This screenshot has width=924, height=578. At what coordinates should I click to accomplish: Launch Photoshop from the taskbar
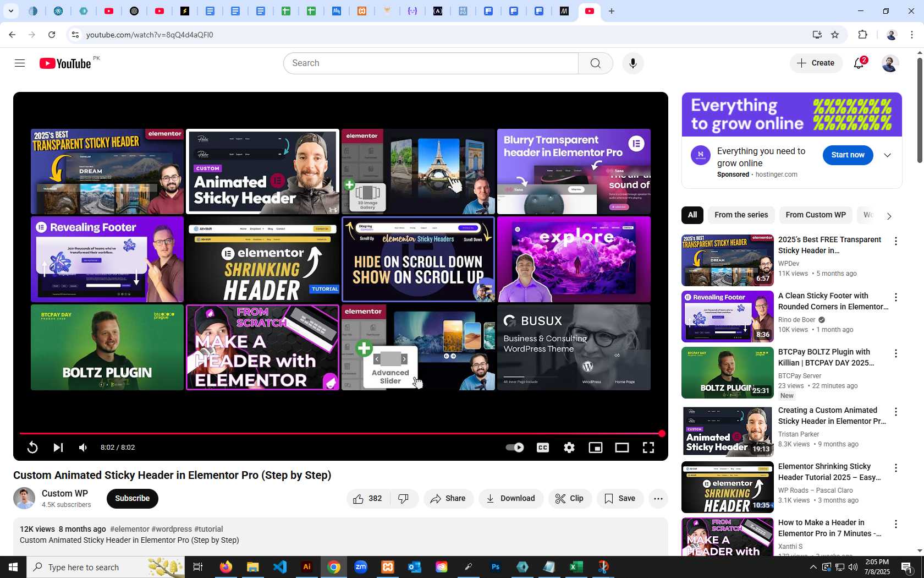tap(496, 567)
